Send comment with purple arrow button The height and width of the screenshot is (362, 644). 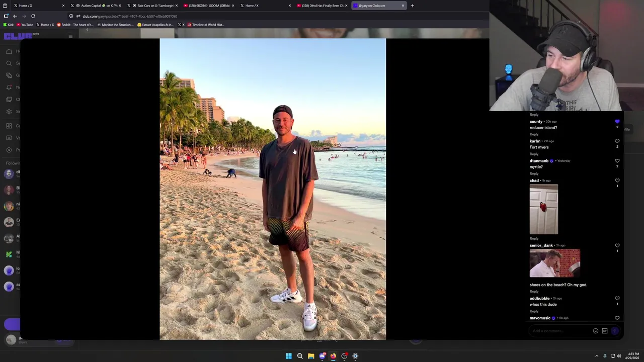(x=614, y=331)
